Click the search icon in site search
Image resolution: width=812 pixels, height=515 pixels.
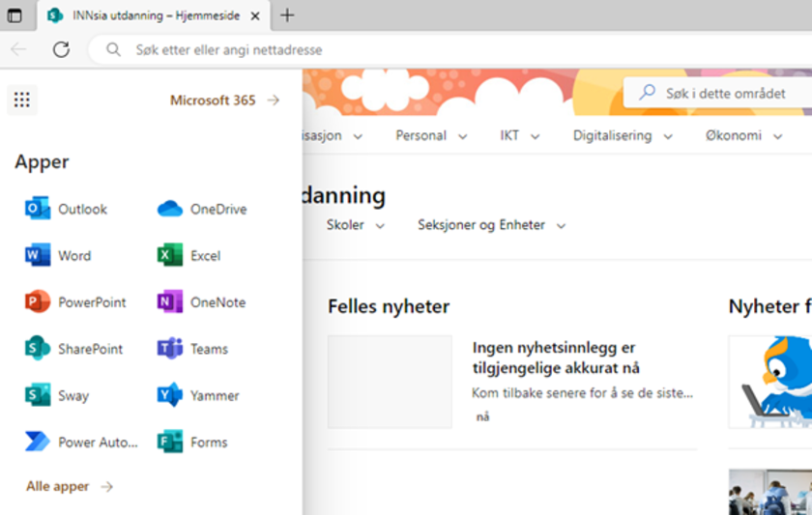647,93
